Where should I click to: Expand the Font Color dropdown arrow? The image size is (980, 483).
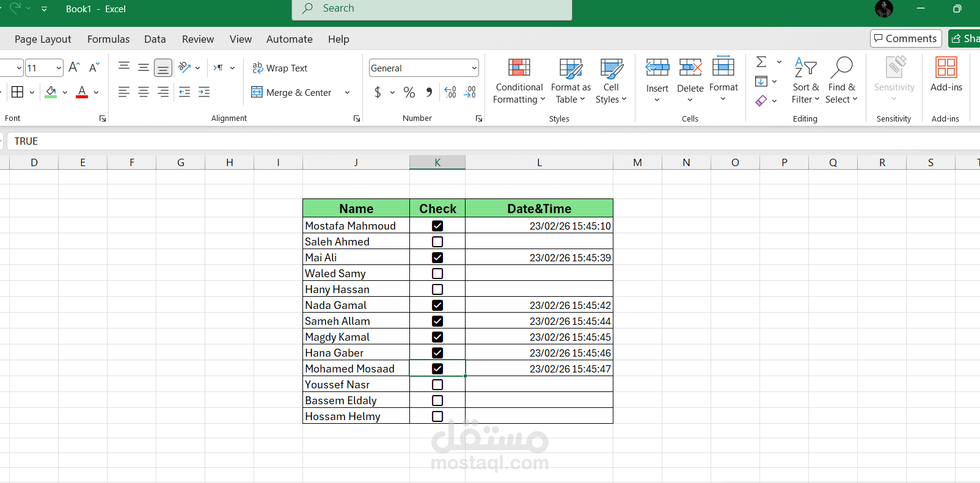96,92
